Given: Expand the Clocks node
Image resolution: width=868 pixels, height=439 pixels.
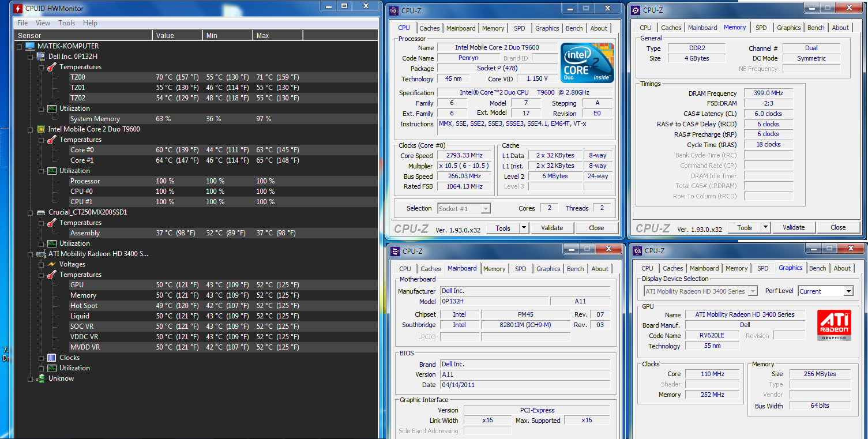Looking at the screenshot, I should [42, 358].
